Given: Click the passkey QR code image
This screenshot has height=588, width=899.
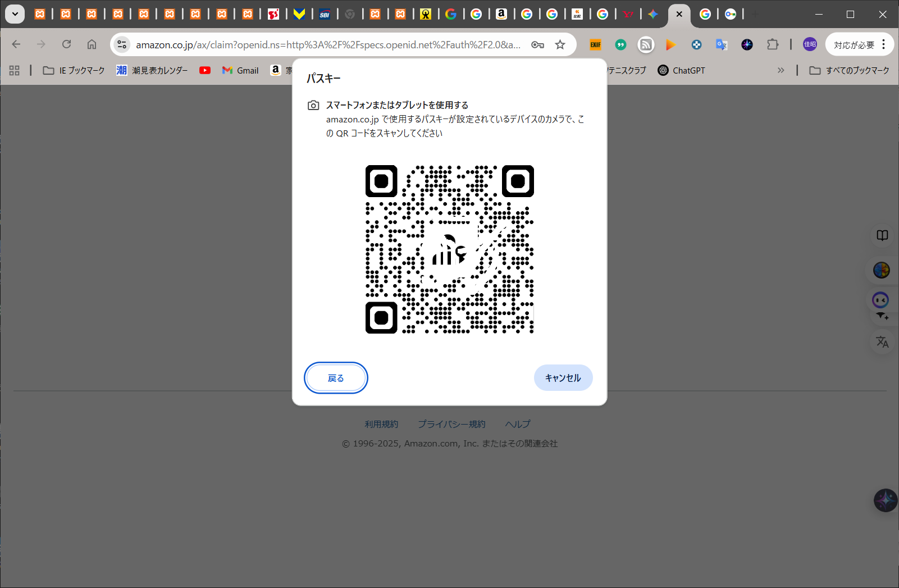Looking at the screenshot, I should [449, 249].
